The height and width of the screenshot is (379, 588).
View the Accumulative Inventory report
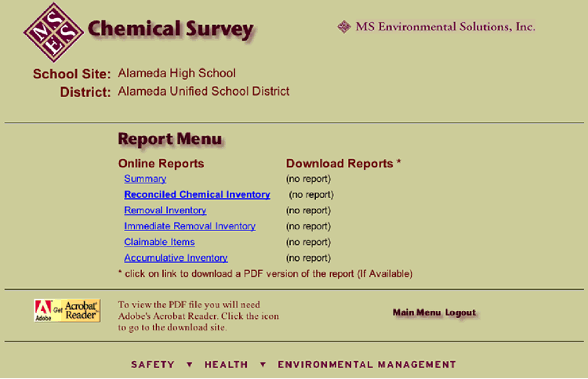(x=176, y=258)
